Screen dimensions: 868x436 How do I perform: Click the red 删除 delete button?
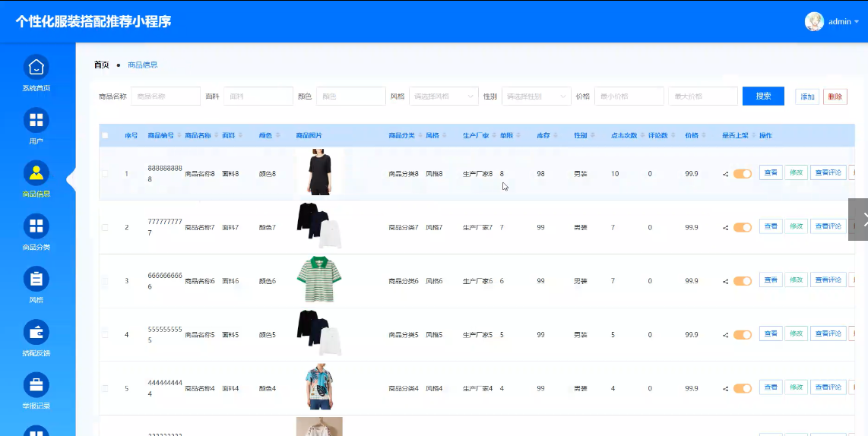(835, 96)
